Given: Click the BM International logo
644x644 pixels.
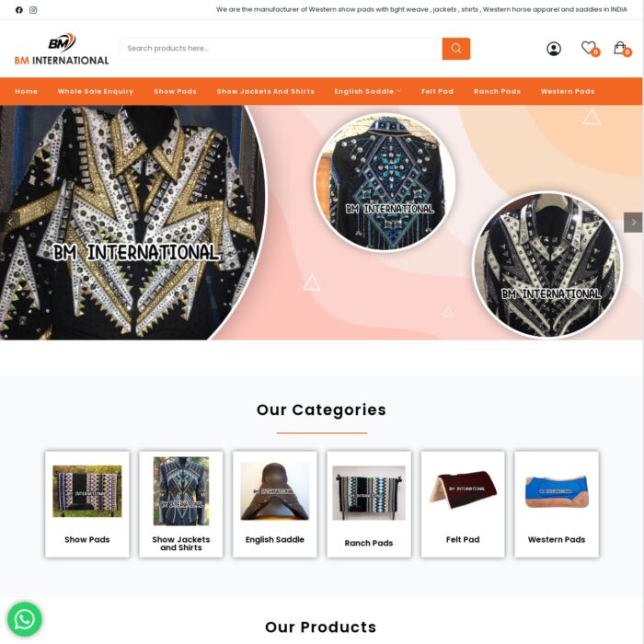Looking at the screenshot, I should [62, 49].
